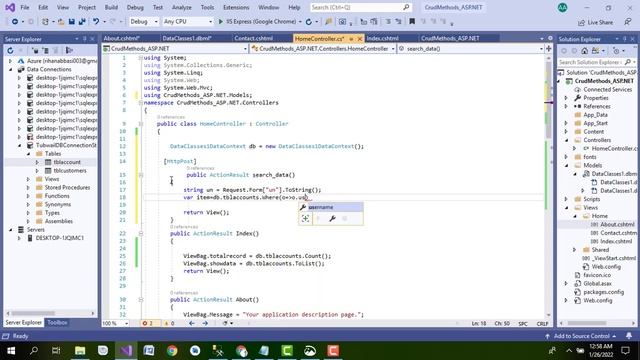Open the AA account avatar
Viewport: 640px width, 360px height.
[x=562, y=7]
